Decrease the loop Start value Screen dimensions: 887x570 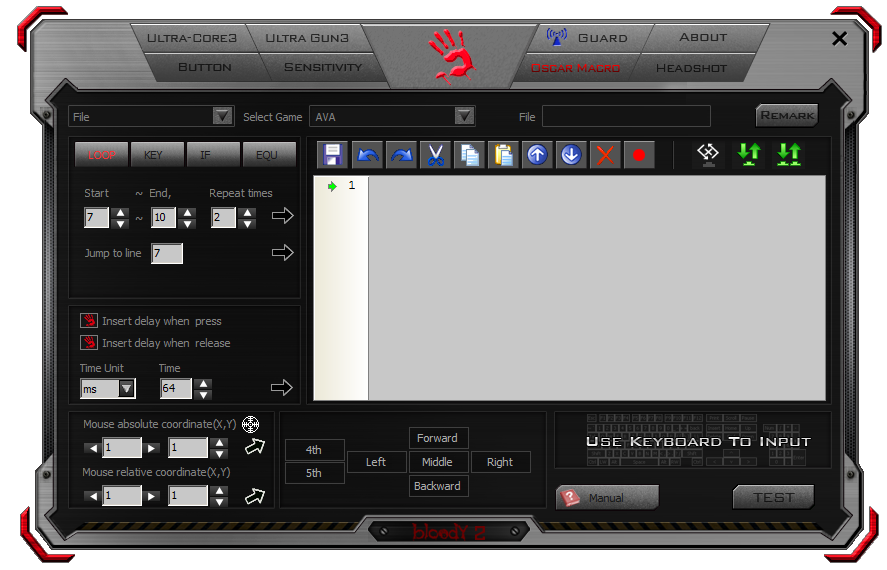click(x=120, y=223)
